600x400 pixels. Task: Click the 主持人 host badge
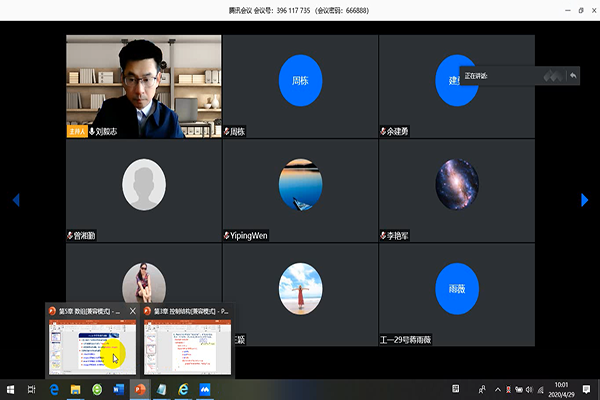[77, 131]
